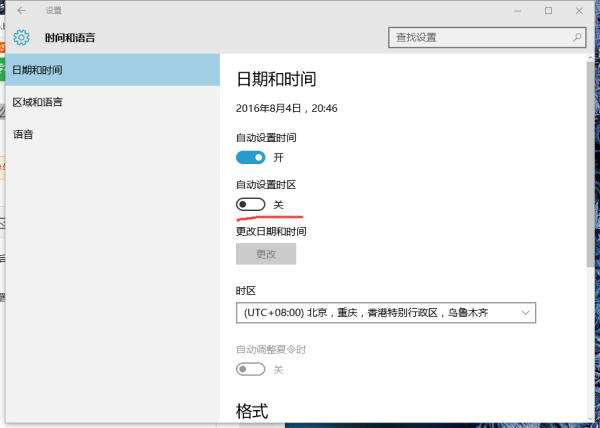Click the chevron arrow of time zone box

(x=526, y=314)
